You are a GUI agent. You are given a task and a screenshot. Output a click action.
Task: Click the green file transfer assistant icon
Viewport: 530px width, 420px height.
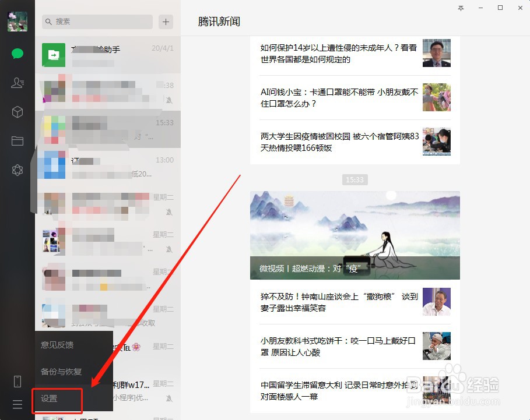click(x=53, y=55)
